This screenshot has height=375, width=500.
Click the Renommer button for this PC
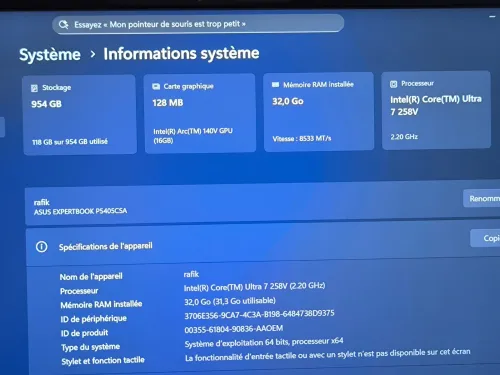pos(482,199)
